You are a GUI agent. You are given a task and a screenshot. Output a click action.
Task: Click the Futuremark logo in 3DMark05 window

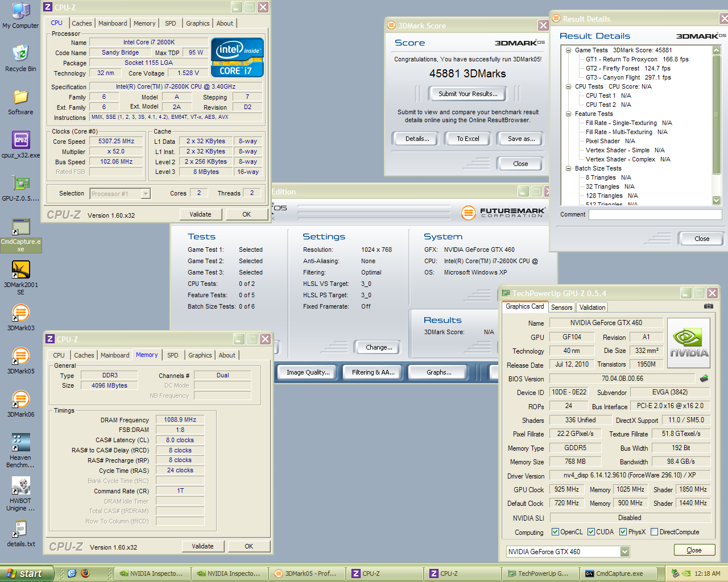[x=503, y=213]
